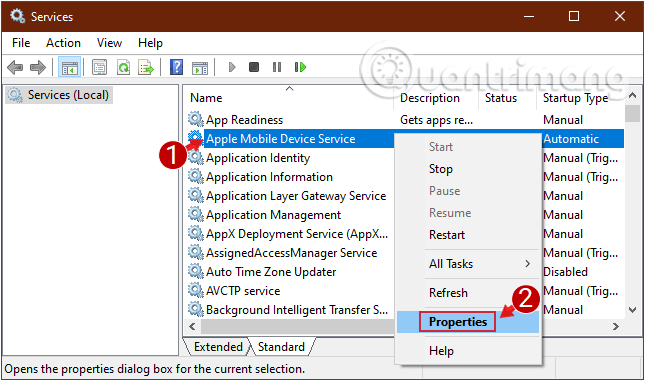Click gear icon beside Application Identity
This screenshot has width=645, height=381.
[196, 158]
